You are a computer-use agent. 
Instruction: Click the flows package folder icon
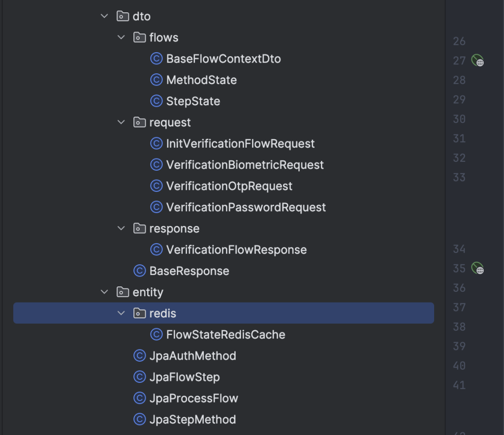139,37
